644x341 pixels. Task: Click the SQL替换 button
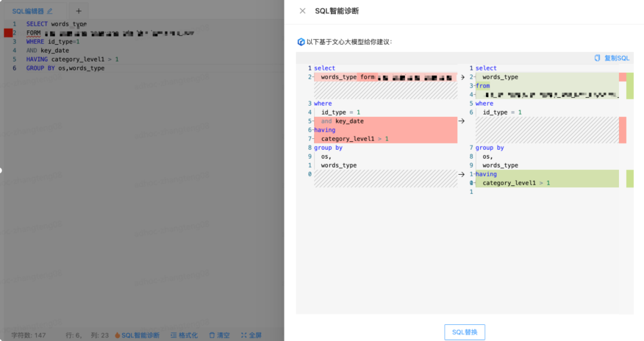[x=465, y=332]
